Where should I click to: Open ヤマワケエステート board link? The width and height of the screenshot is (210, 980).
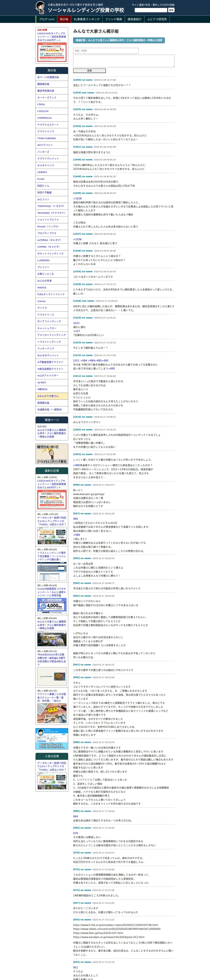click(52, 125)
